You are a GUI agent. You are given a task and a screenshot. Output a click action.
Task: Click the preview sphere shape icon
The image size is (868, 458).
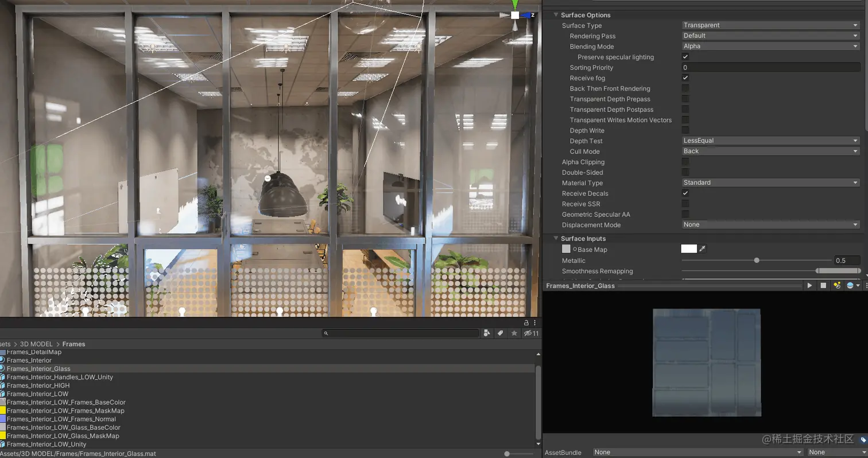[850, 285]
